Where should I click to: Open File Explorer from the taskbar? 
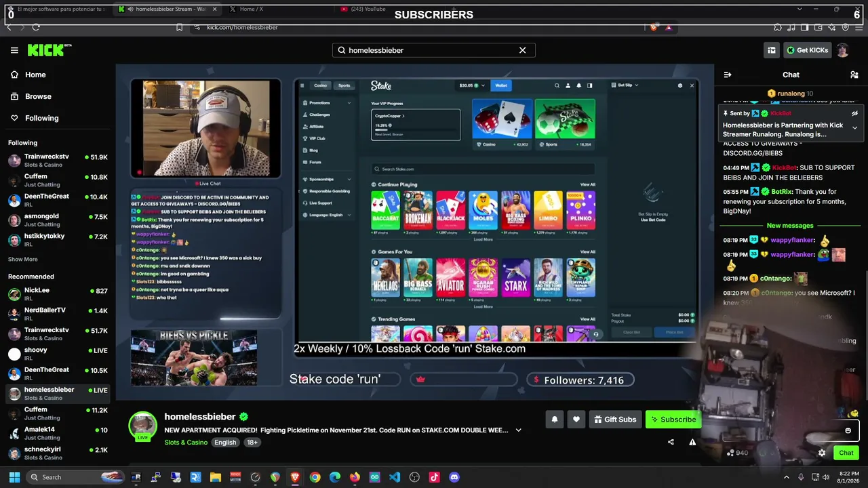[215, 477]
